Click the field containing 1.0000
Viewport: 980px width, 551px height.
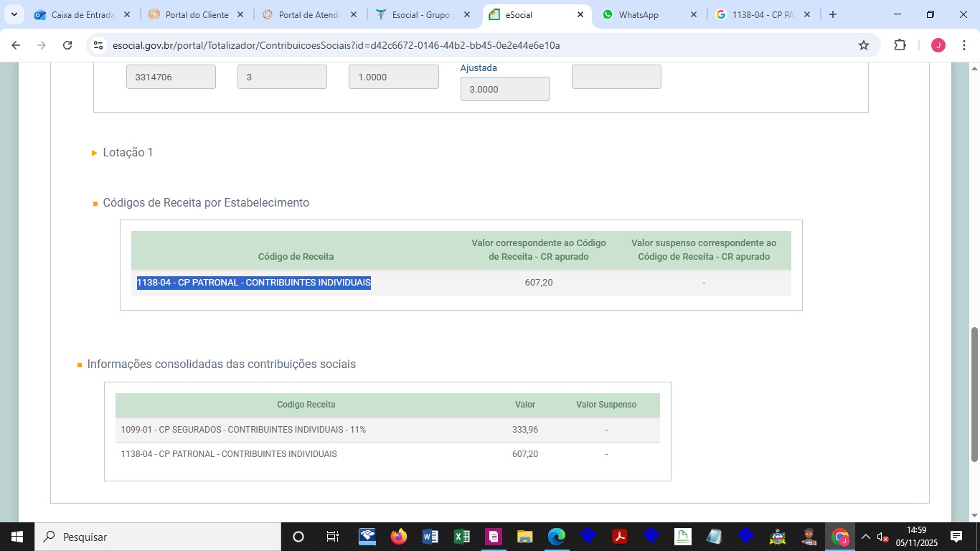pyautogui.click(x=393, y=77)
